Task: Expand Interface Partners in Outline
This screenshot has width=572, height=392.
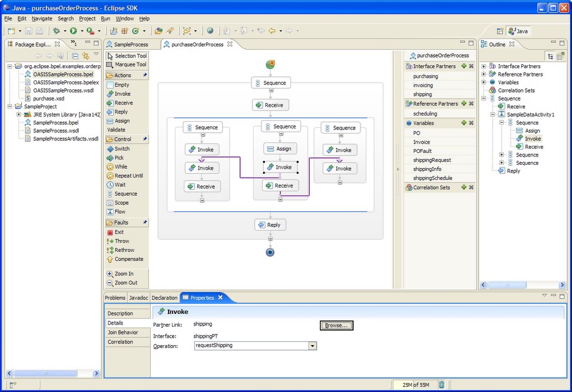Action: (x=484, y=66)
